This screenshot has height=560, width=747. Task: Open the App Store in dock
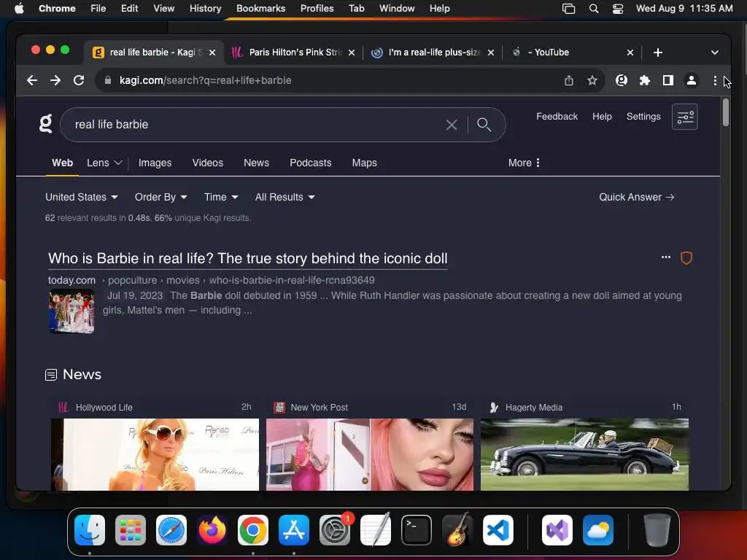click(294, 530)
